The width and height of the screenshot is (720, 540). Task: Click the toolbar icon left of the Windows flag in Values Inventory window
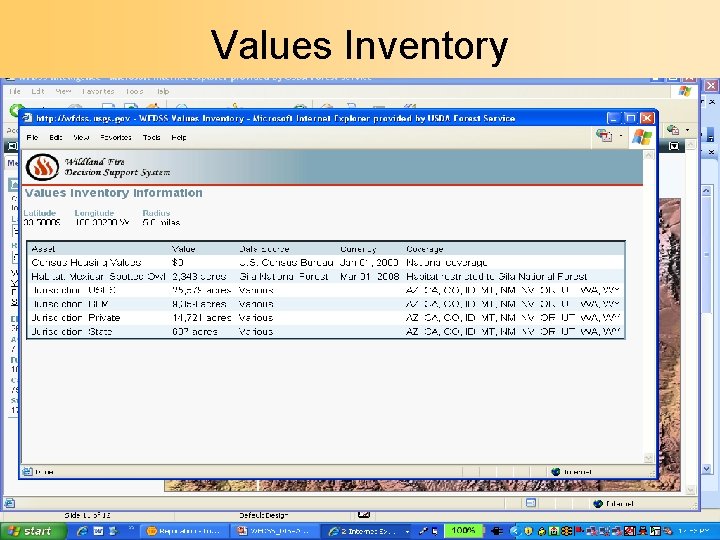[x=604, y=135]
